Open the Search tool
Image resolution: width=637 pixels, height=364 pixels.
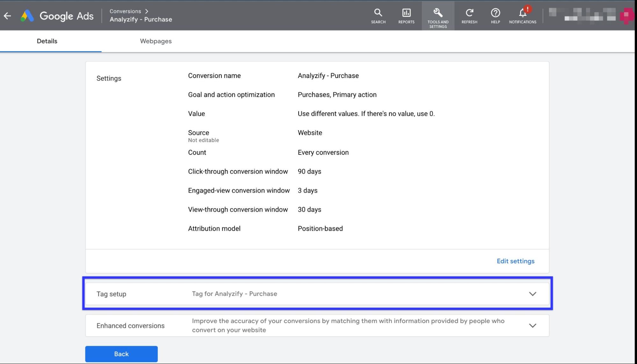click(x=378, y=16)
